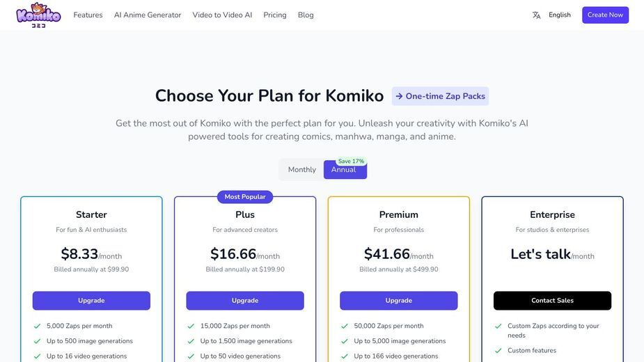This screenshot has width=644, height=362.
Task: Upgrade to the Premium plan
Action: [398, 300]
